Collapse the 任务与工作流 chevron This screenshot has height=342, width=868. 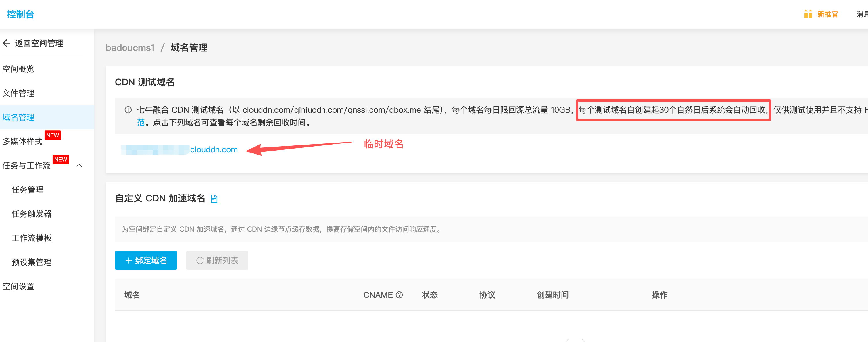[79, 166]
